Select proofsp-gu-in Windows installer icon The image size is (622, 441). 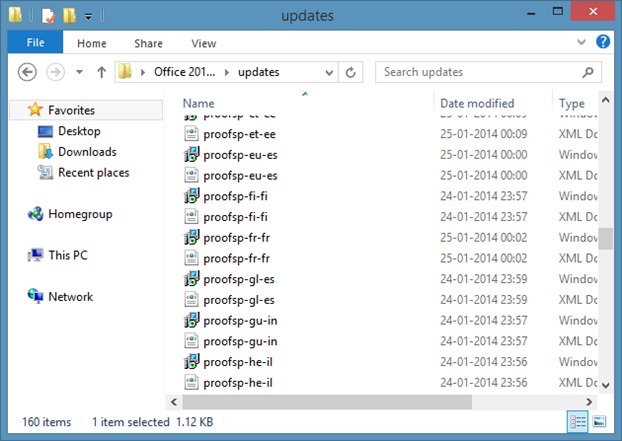click(x=191, y=320)
